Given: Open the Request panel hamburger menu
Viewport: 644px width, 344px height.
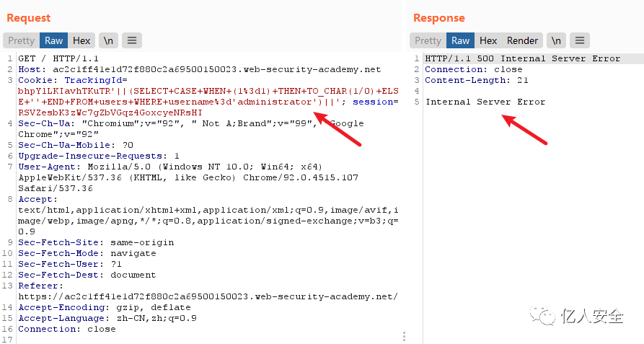Looking at the screenshot, I should coord(132,40).
